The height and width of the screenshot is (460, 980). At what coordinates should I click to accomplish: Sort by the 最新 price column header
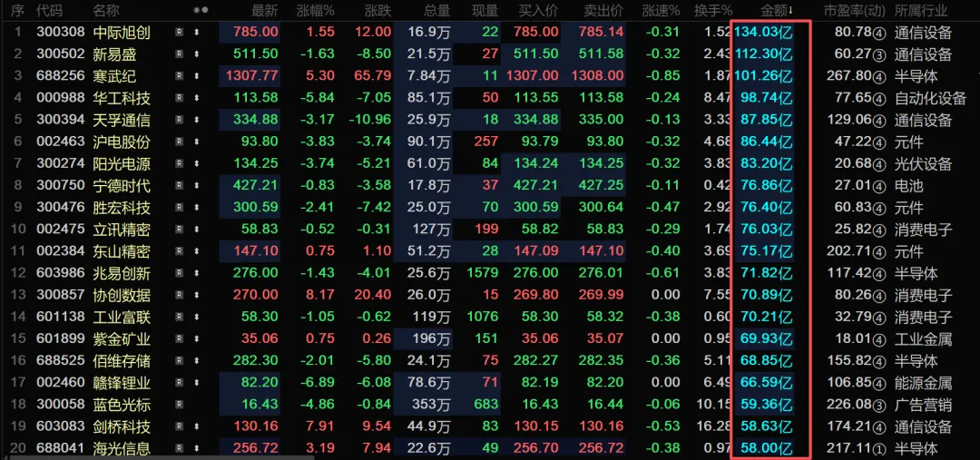(265, 11)
